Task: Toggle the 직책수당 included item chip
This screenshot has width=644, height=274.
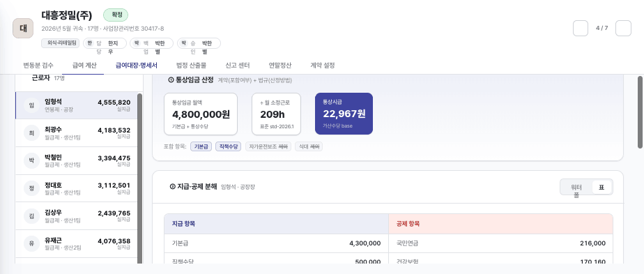Action: (x=229, y=146)
